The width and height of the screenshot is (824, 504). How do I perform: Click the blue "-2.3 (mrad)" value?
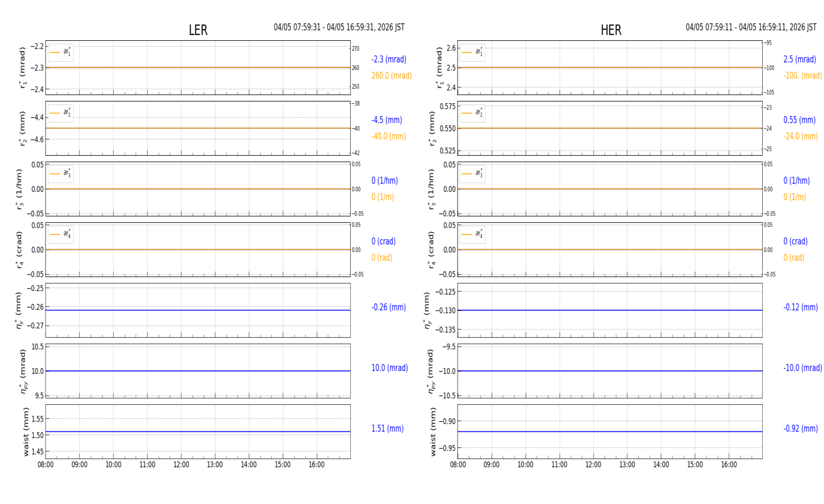(x=389, y=60)
